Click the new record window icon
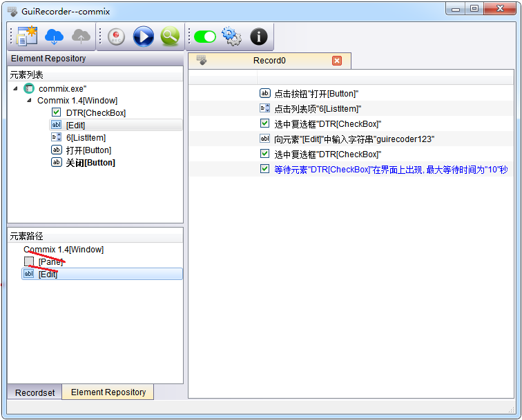The image size is (522, 420). (x=27, y=36)
